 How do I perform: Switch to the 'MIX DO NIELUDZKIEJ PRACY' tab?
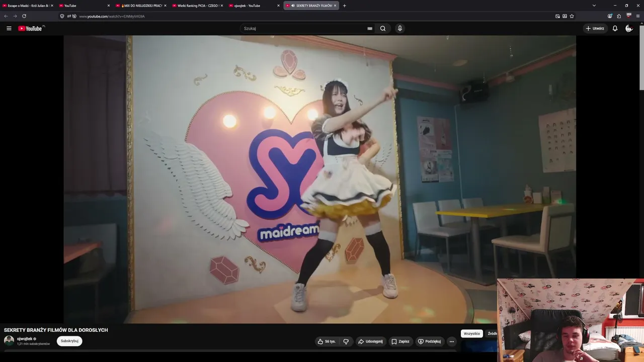coord(141,6)
